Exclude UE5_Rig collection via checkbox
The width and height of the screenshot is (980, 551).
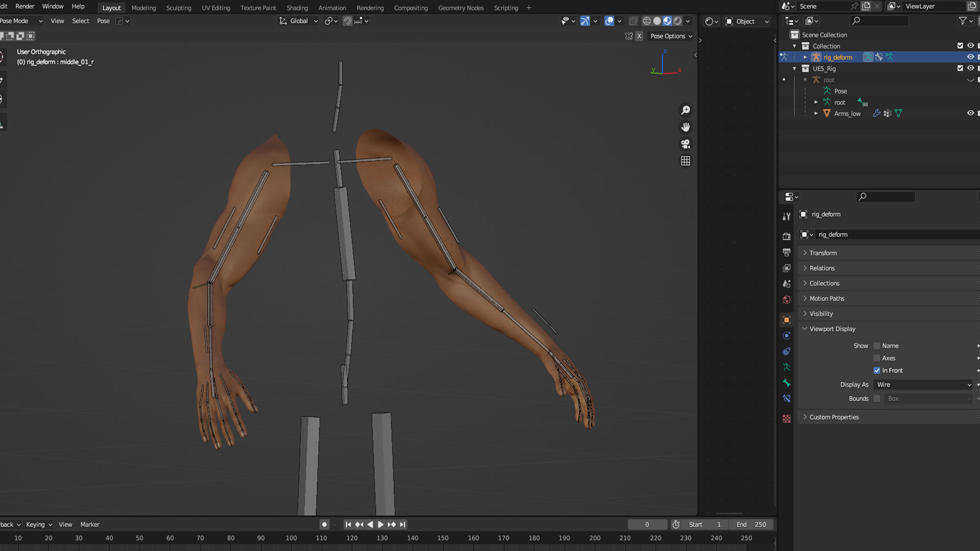pos(960,68)
